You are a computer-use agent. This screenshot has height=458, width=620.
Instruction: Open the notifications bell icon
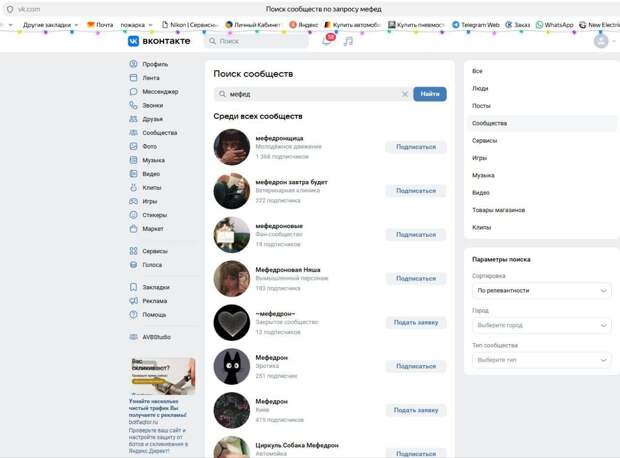(x=327, y=41)
